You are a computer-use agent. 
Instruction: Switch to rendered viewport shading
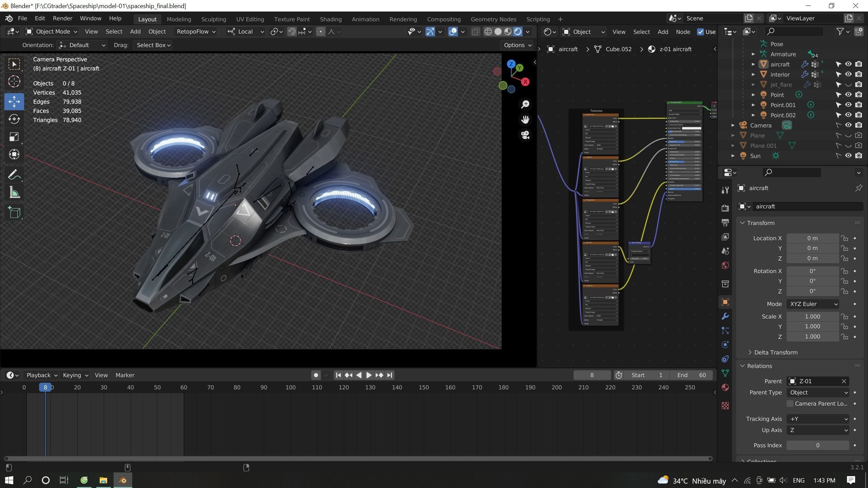tap(518, 32)
